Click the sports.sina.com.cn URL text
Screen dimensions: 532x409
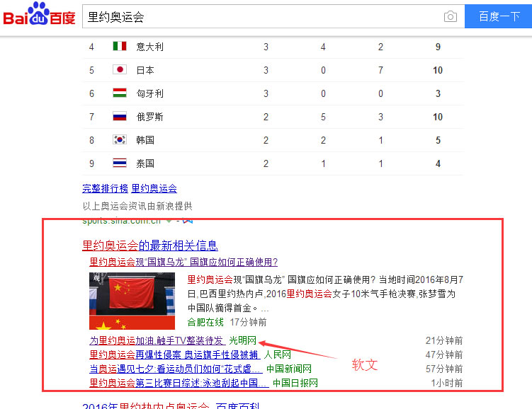[x=121, y=221]
